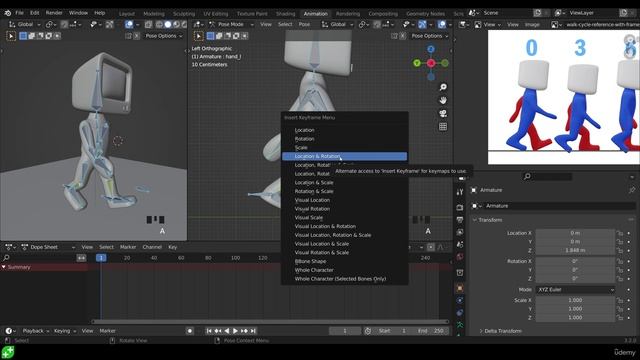The height and width of the screenshot is (360, 640).
Task: Open the XYZ Euler rotation mode dropdown
Action: (x=575, y=289)
